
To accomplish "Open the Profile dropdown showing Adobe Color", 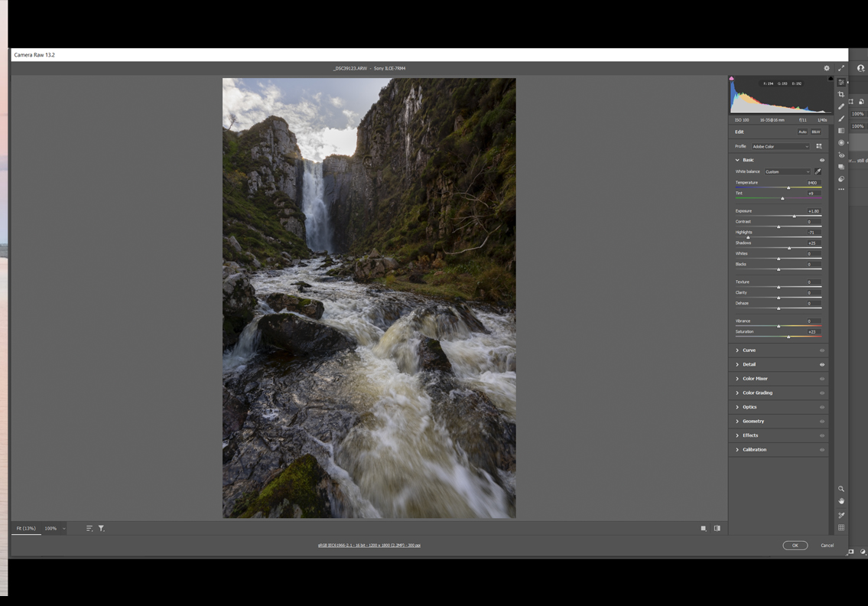I will tap(779, 146).
